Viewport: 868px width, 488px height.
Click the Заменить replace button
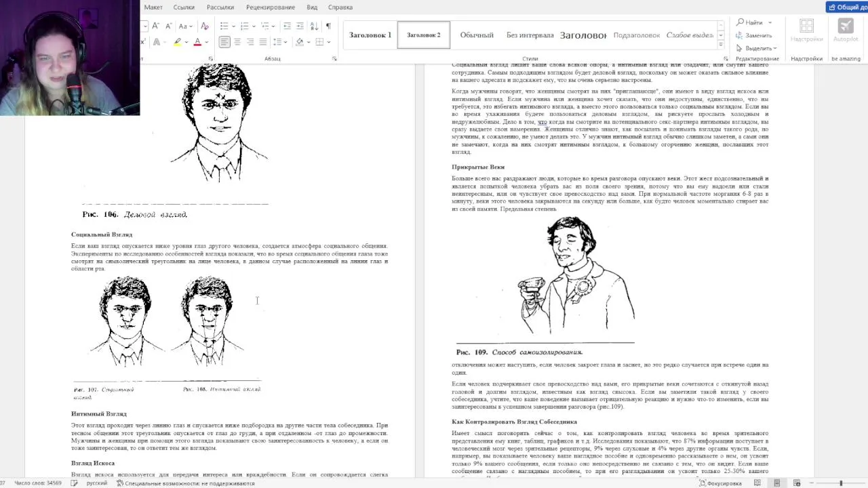point(754,35)
